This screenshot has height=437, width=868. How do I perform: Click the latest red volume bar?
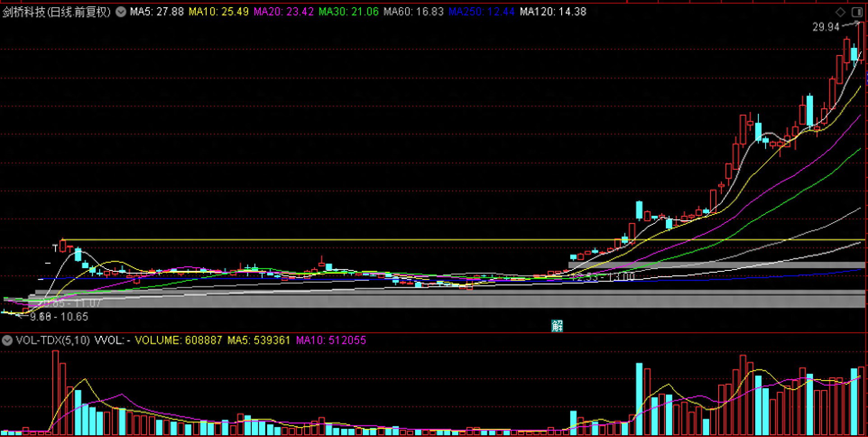tap(861, 401)
